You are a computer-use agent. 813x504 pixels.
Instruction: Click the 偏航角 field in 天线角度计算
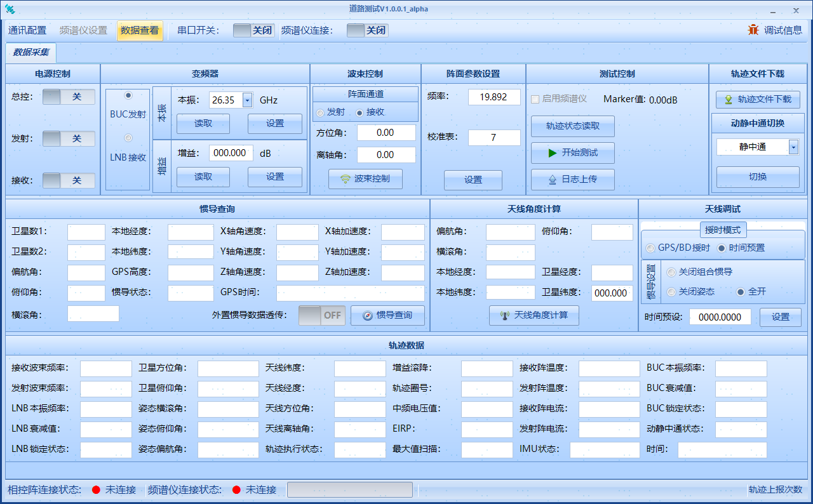tap(511, 232)
